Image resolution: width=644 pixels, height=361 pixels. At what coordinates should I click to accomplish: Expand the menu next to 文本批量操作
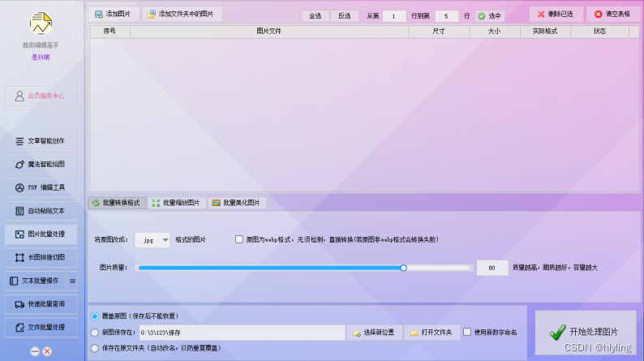[72, 281]
